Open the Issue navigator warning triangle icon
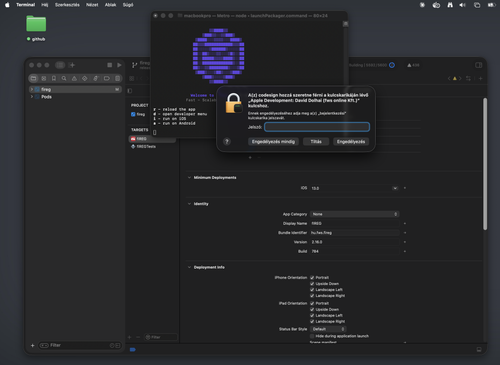Viewport: 500px width, 365px height. [74, 78]
